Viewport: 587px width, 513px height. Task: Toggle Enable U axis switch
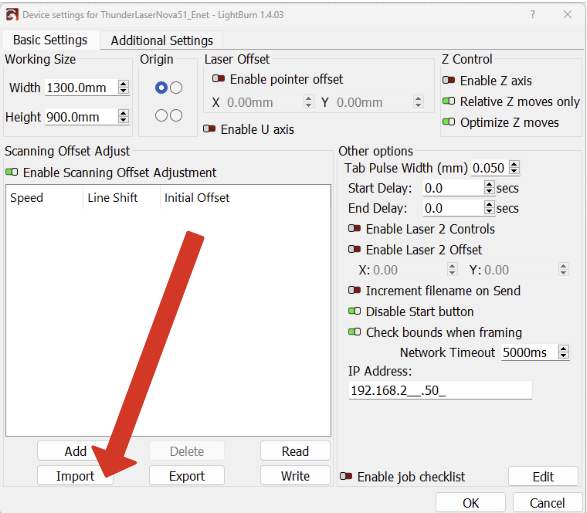tap(209, 129)
